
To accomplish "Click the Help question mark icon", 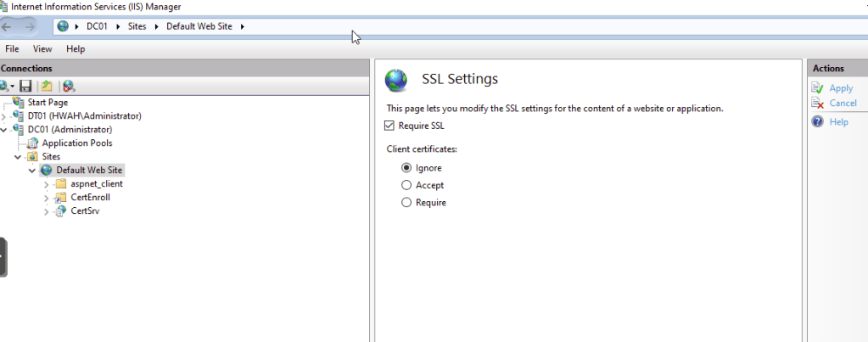I will [x=817, y=122].
